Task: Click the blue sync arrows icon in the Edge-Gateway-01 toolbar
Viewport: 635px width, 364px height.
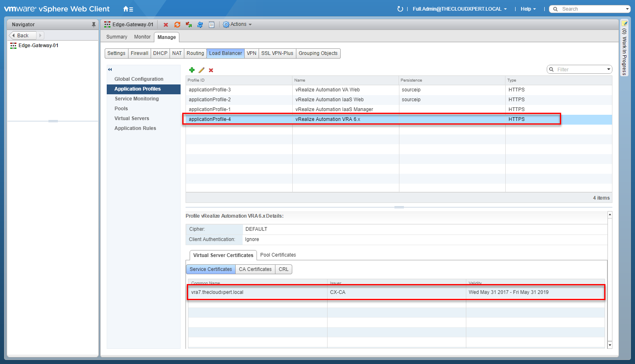Action: pyautogui.click(x=200, y=25)
